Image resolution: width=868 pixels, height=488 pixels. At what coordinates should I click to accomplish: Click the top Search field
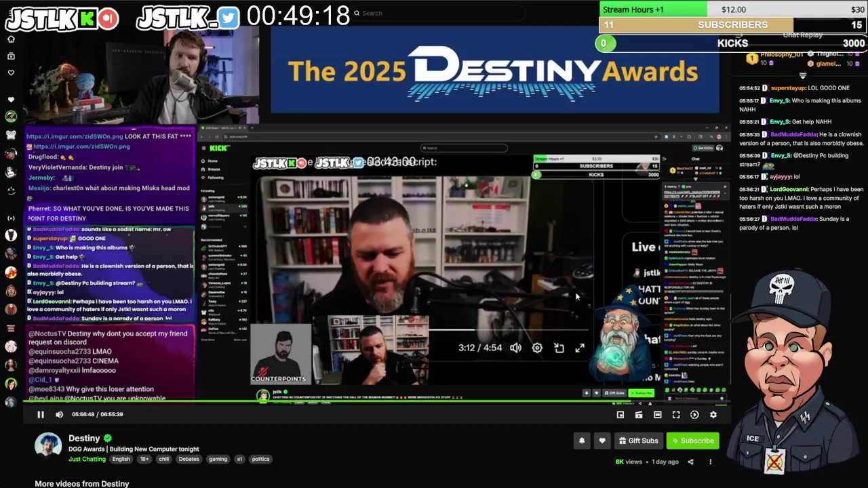tap(439, 13)
